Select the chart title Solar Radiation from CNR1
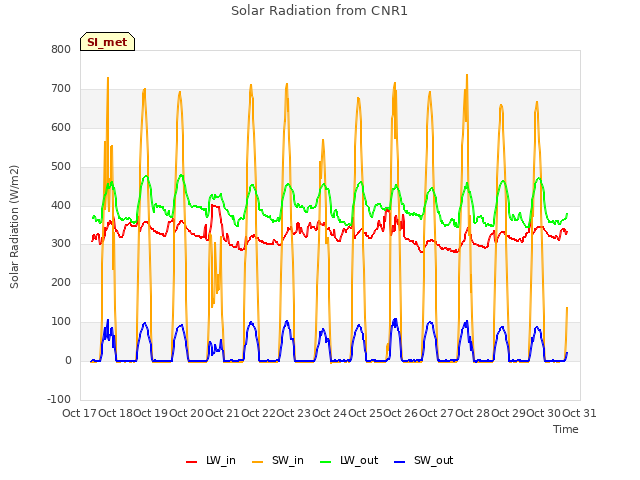Image resolution: width=640 pixels, height=480 pixels. click(319, 11)
